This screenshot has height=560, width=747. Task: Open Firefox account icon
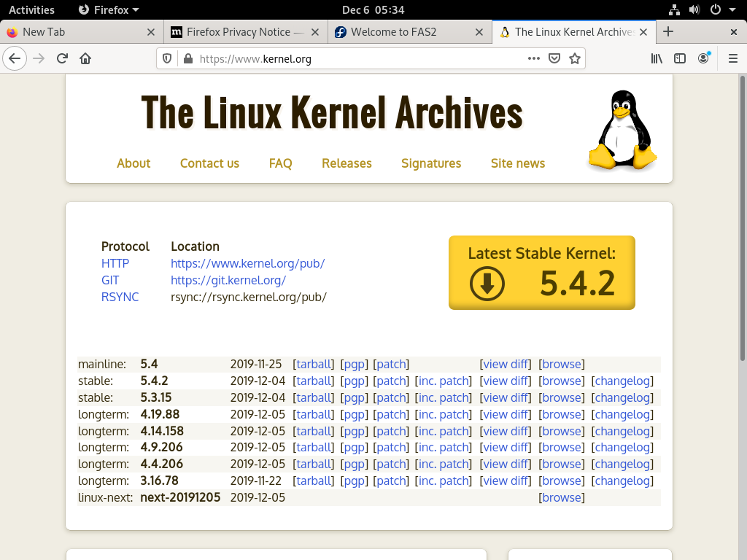(x=703, y=58)
